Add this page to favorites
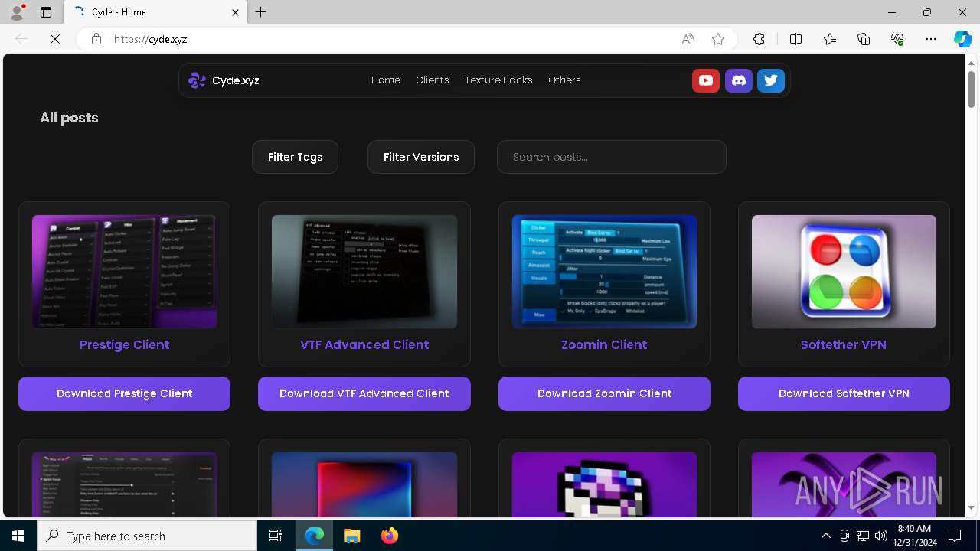980x551 pixels. [x=718, y=39]
